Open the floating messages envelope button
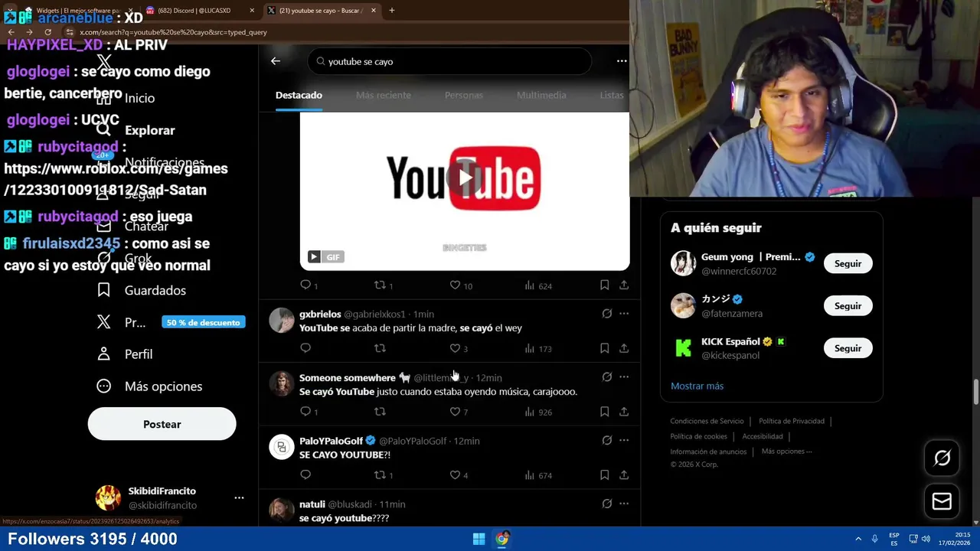The image size is (980, 551). pos(942,501)
